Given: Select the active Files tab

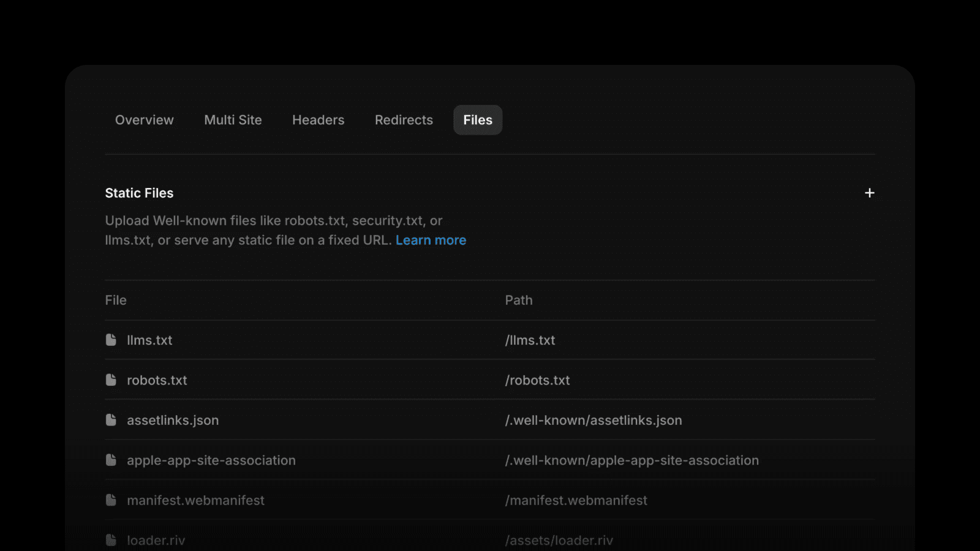Looking at the screenshot, I should coord(478,120).
